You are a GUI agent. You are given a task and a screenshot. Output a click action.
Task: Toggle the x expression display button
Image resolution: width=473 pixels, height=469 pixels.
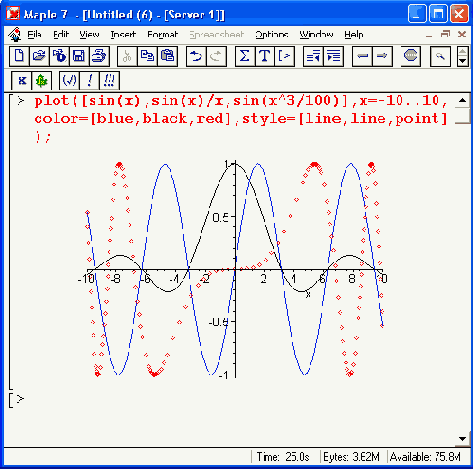coord(22,80)
